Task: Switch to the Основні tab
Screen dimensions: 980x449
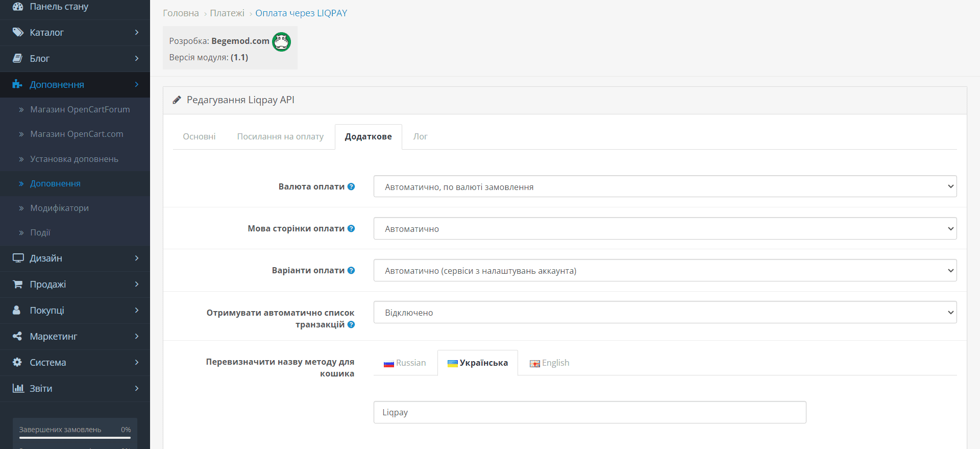Action: click(199, 136)
